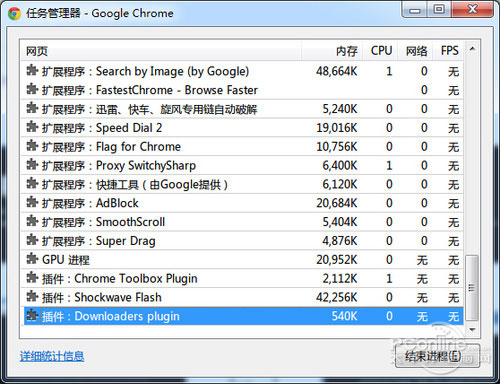The height and width of the screenshot is (384, 500).
Task: Click the Flag for Chrome puzzle icon
Action: click(32, 146)
